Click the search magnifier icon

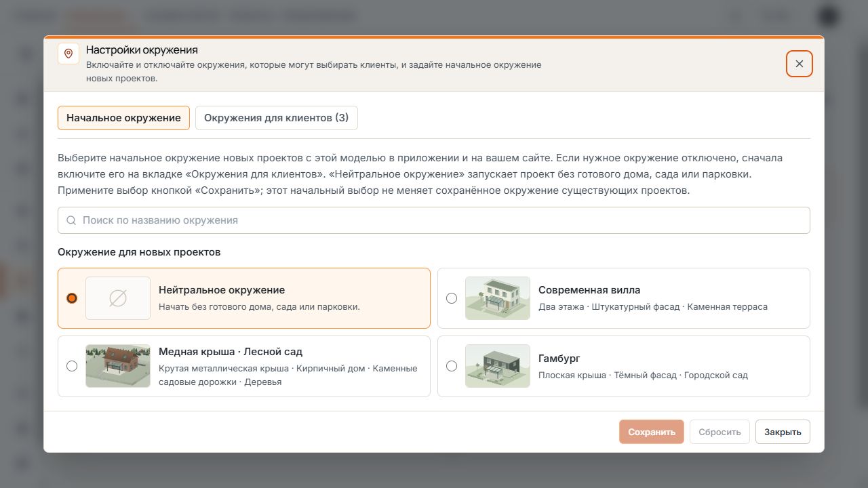pos(71,220)
